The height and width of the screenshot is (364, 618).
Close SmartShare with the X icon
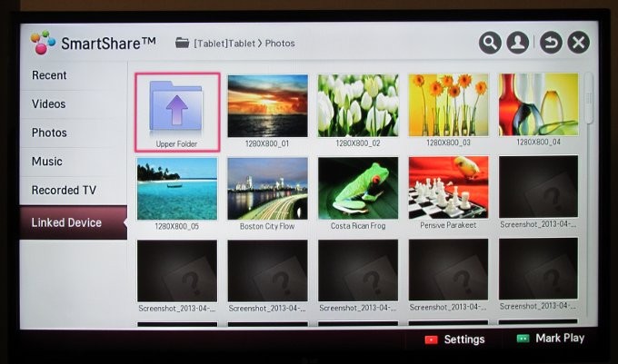(x=578, y=42)
